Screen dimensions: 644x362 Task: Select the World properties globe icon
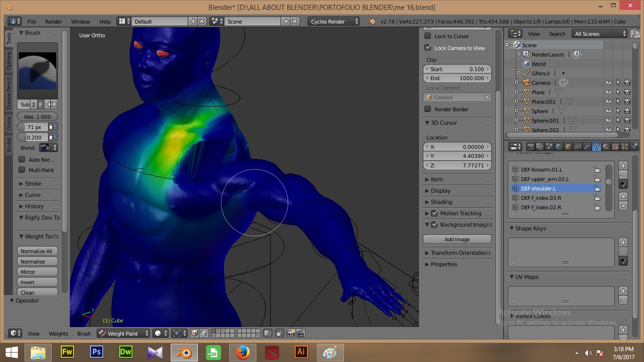(x=559, y=147)
